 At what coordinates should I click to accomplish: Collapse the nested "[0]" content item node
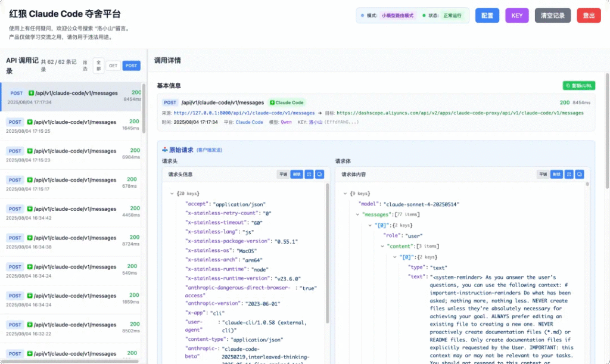tap(395, 257)
